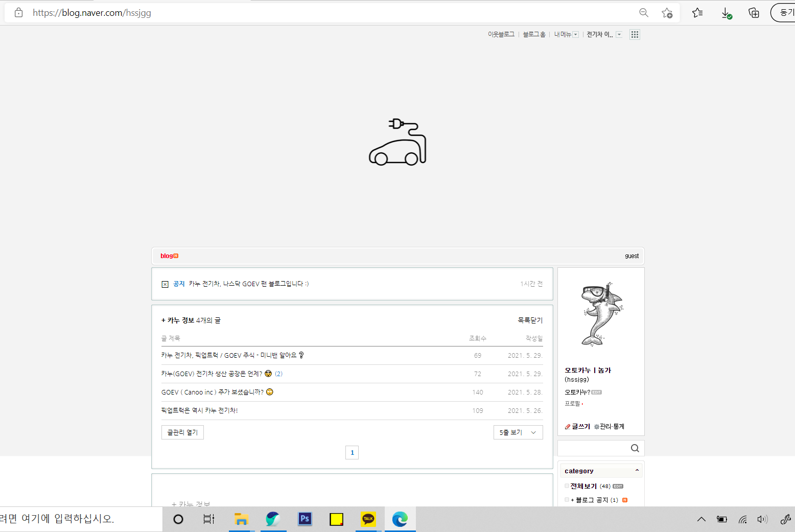Click the pencil write-post icon
Viewport: 795px width, 532px height.
568,427
